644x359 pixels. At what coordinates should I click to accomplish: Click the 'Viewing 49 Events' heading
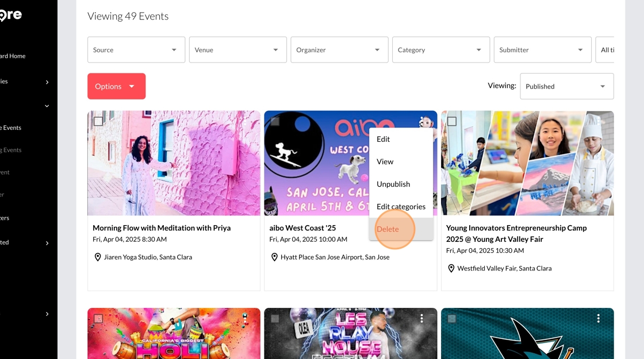(x=128, y=16)
